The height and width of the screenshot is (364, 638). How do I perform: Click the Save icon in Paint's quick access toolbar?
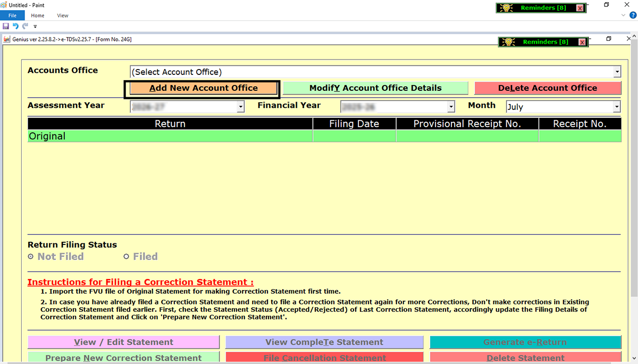(6, 26)
